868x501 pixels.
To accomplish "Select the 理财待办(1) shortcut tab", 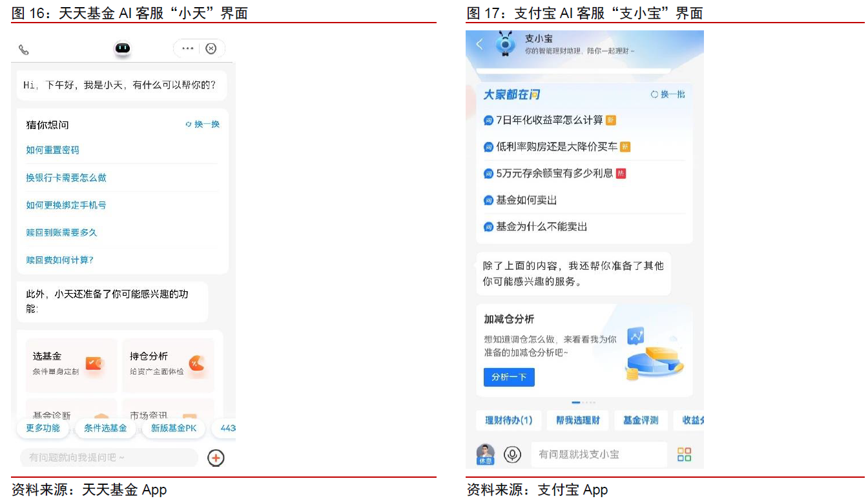I will click(x=509, y=420).
